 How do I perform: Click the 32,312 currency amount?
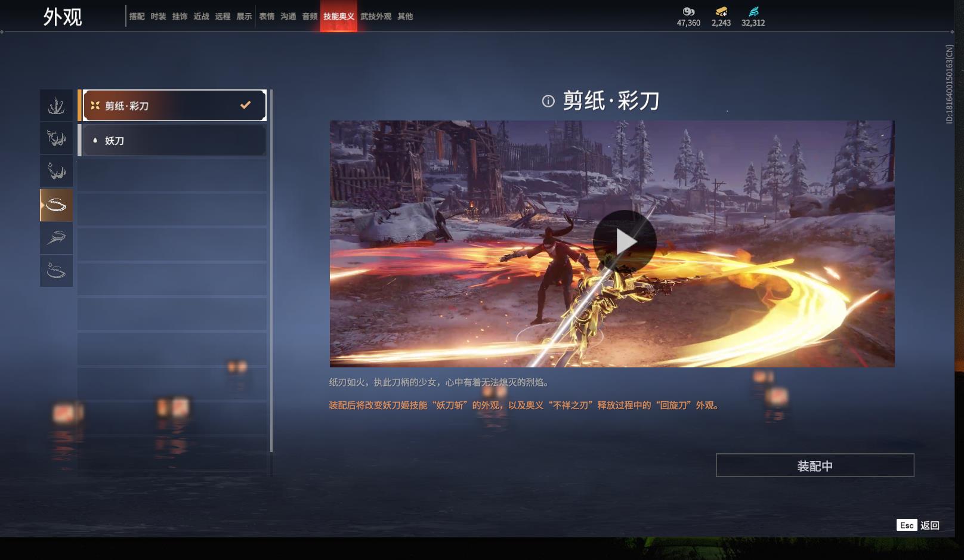pos(753,23)
